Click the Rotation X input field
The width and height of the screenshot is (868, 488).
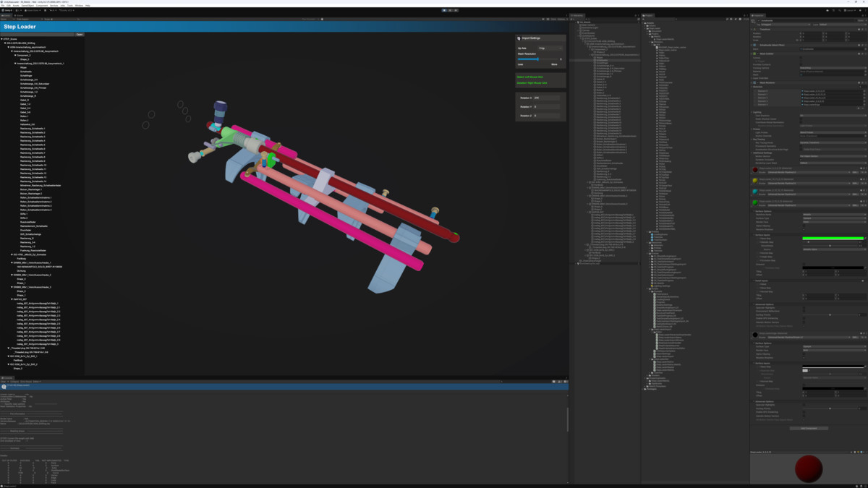pyautogui.click(x=547, y=98)
